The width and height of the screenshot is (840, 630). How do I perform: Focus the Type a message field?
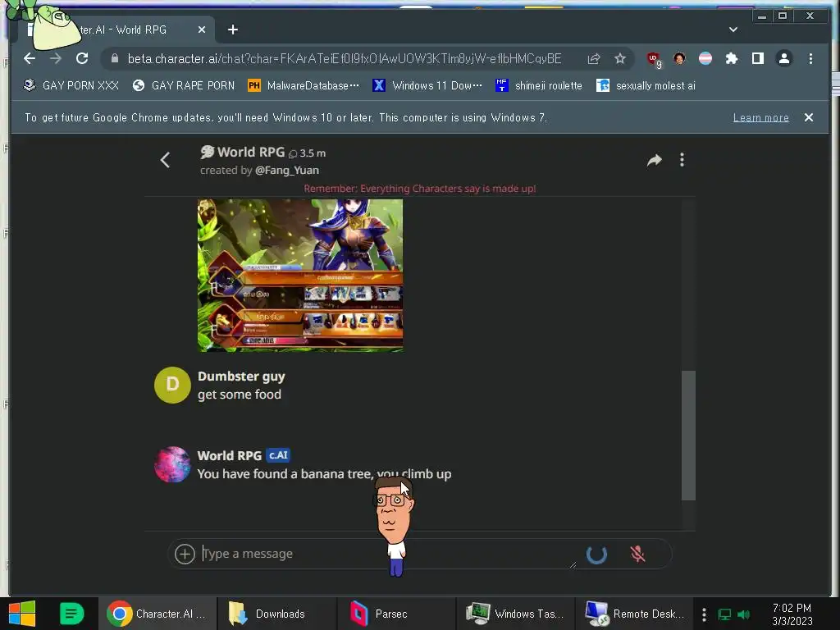386,554
